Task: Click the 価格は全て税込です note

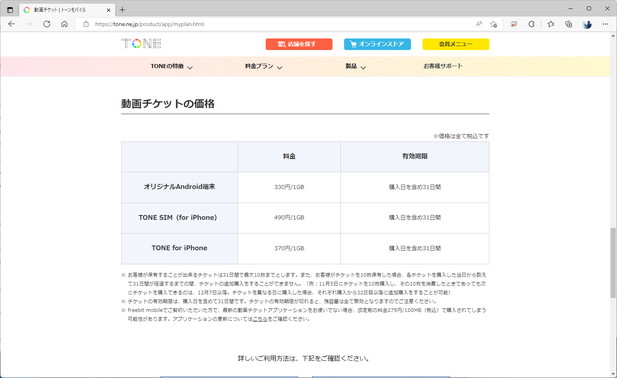Action: point(461,136)
